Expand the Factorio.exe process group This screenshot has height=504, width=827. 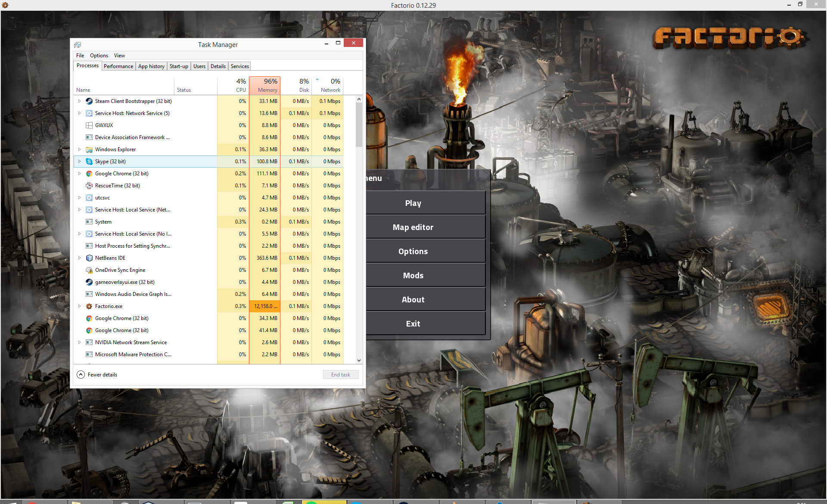pos(79,306)
